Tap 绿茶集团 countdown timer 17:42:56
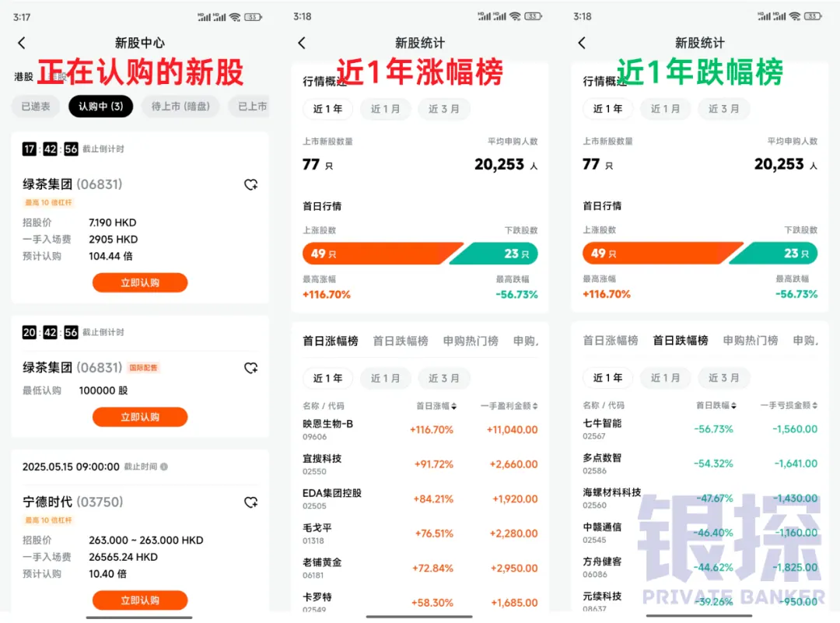840x623 pixels. coord(50,149)
